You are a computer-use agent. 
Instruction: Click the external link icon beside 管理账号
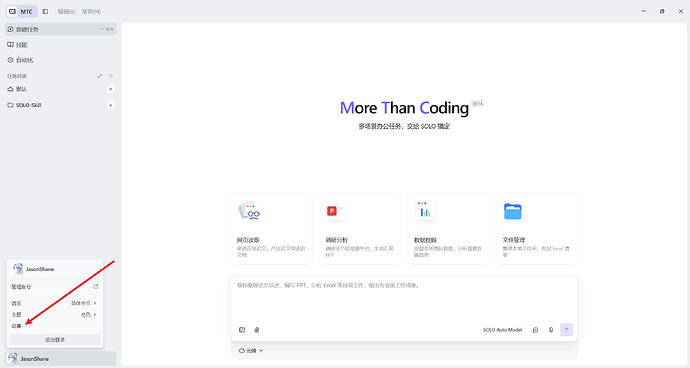95,287
